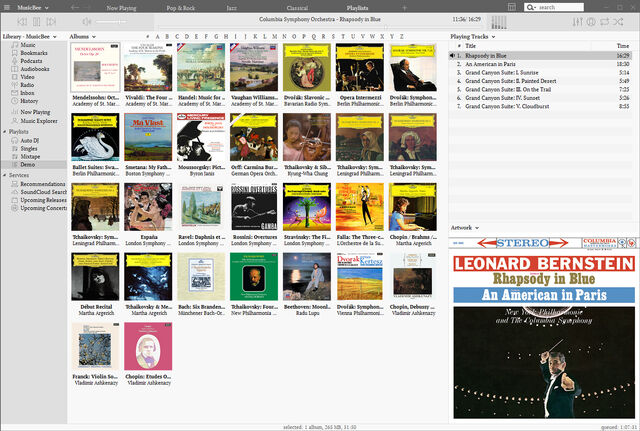Open Bookmarks in the sidebar

pyautogui.click(x=33, y=53)
